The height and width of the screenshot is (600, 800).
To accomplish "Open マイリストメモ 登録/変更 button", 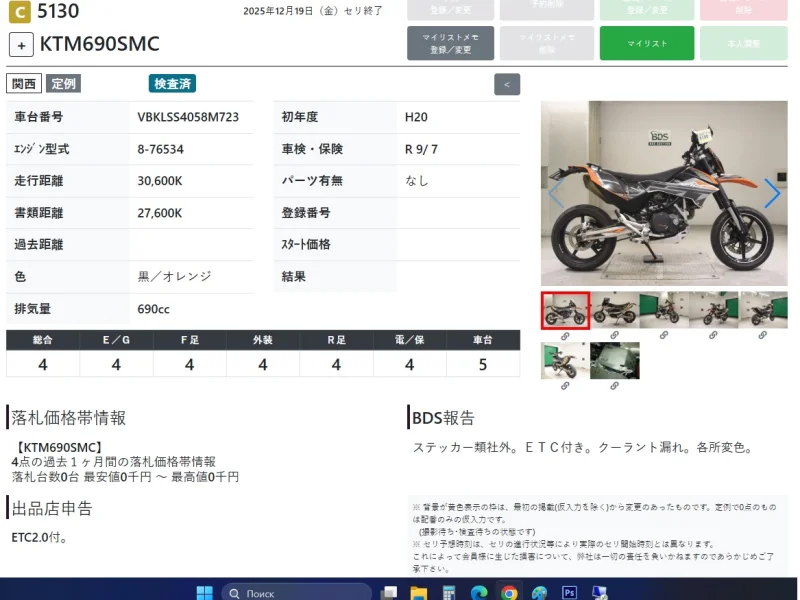I will click(x=450, y=43).
